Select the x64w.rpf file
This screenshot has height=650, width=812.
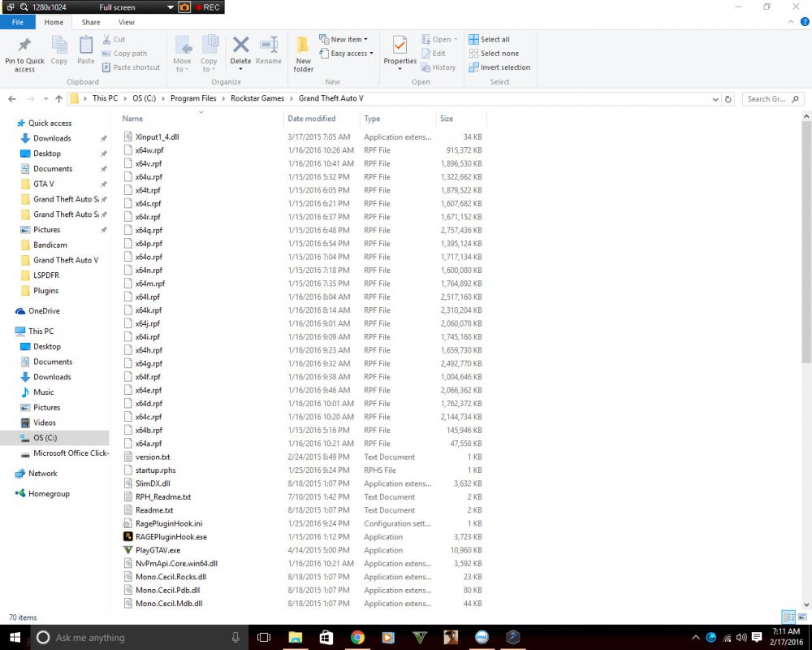click(x=149, y=150)
